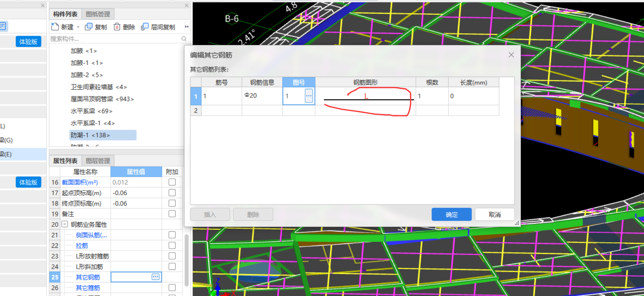
Task: Click the 其它箍筋 property link
Action: coord(88,288)
